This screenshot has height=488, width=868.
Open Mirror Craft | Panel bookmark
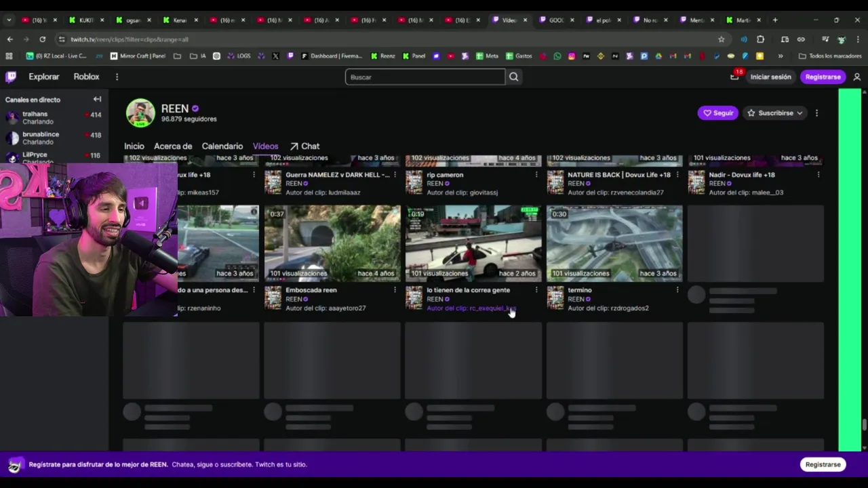(x=138, y=56)
